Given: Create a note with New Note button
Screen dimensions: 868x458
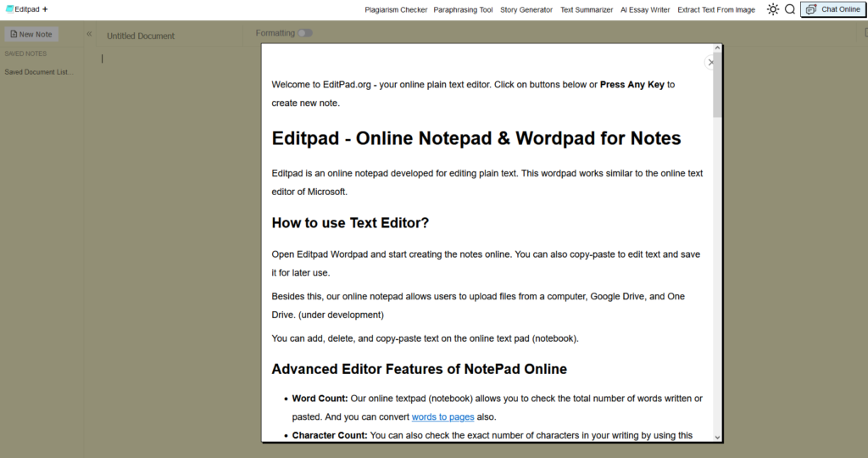Looking at the screenshot, I should (31, 35).
